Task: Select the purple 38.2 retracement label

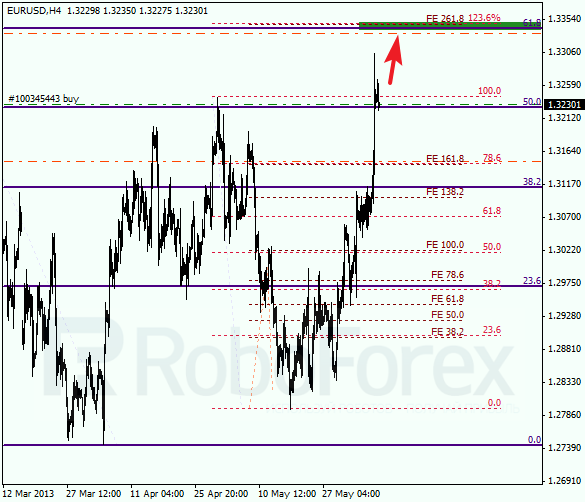Action: pyautogui.click(x=532, y=182)
